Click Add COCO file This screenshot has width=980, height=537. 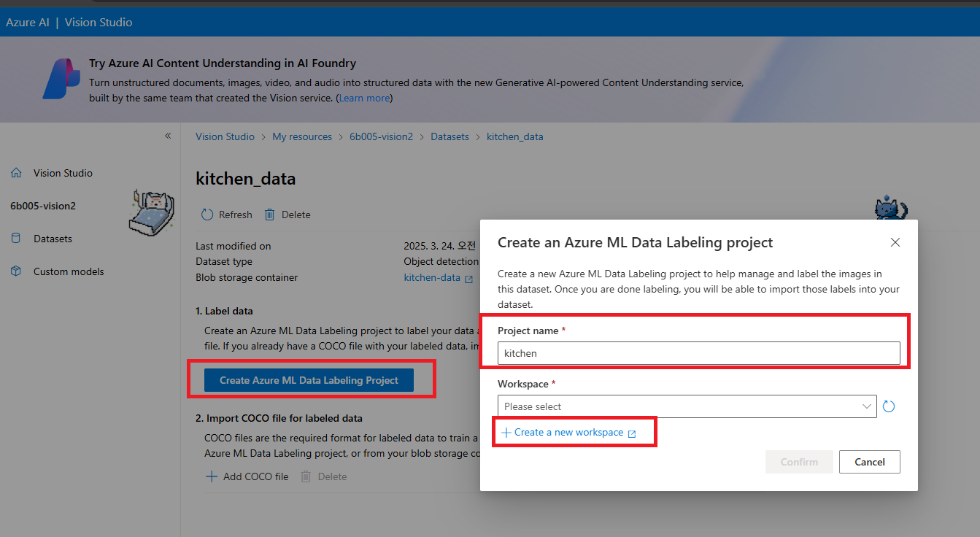(255, 476)
